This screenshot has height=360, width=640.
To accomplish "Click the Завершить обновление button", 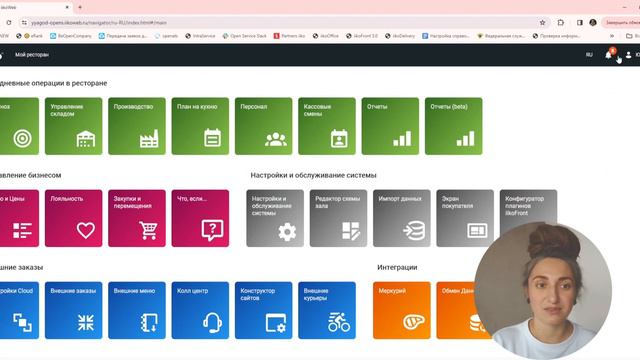I will click(x=621, y=23).
